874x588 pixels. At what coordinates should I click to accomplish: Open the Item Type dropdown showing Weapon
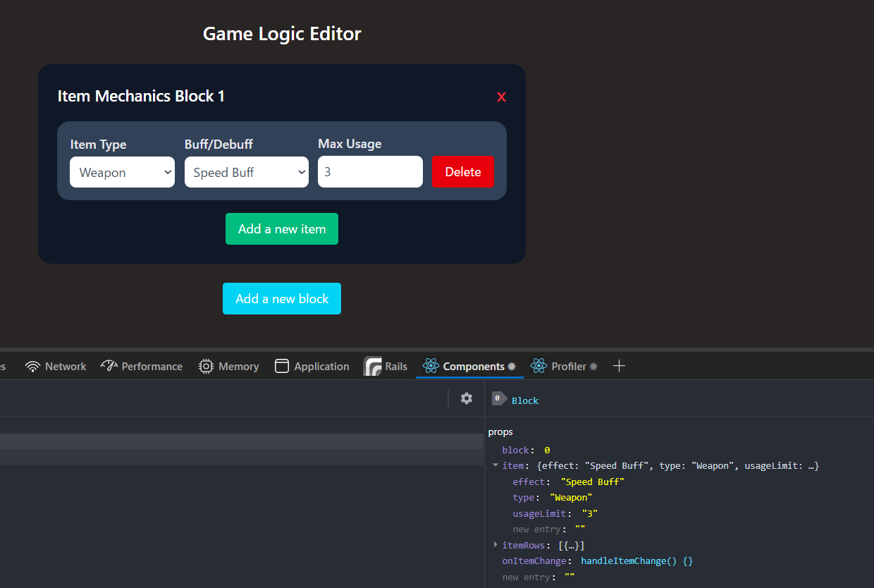(122, 172)
